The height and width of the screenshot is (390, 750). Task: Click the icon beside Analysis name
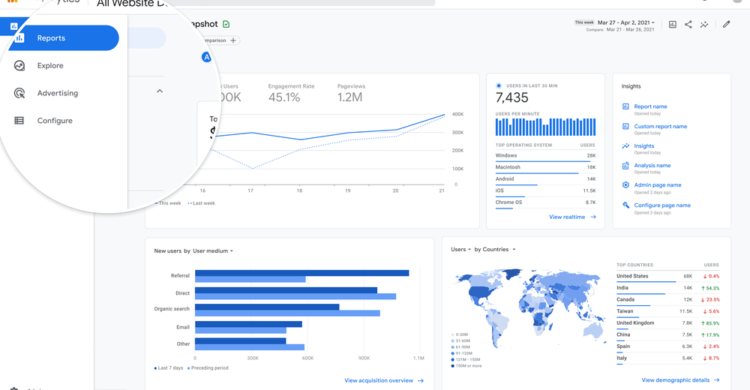pyautogui.click(x=626, y=166)
